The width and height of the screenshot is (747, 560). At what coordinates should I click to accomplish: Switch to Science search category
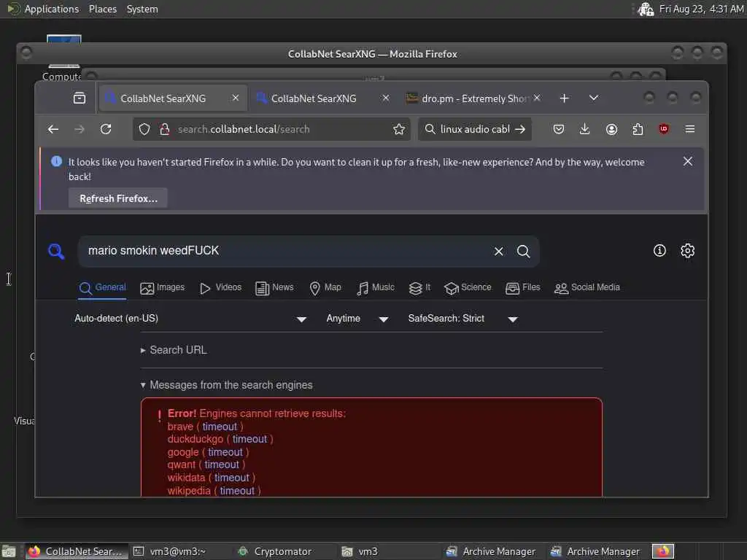(468, 287)
